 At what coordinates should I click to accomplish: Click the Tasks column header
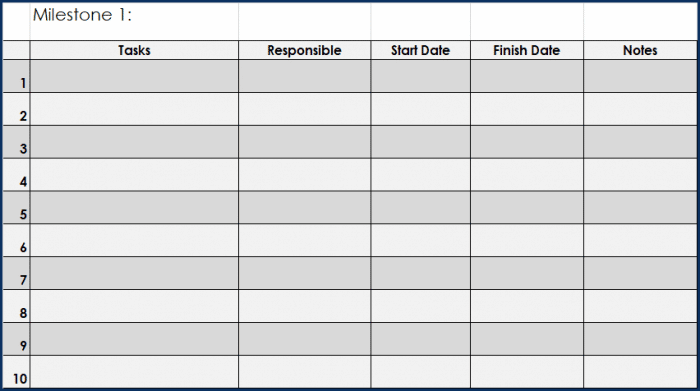tap(134, 50)
